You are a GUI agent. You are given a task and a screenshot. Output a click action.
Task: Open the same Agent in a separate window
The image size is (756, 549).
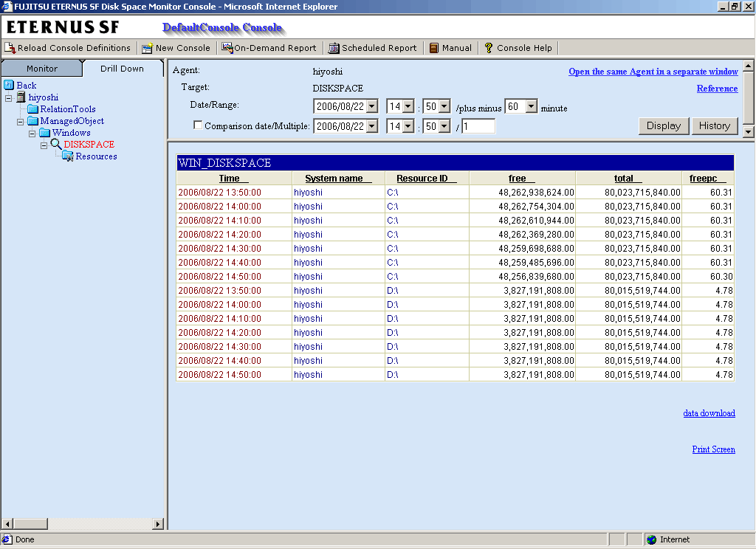tap(653, 72)
